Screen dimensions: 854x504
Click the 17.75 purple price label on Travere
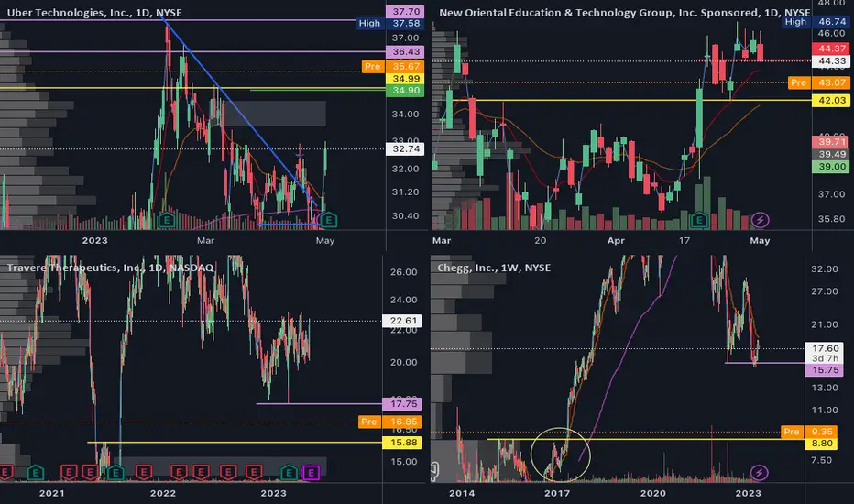[403, 404]
